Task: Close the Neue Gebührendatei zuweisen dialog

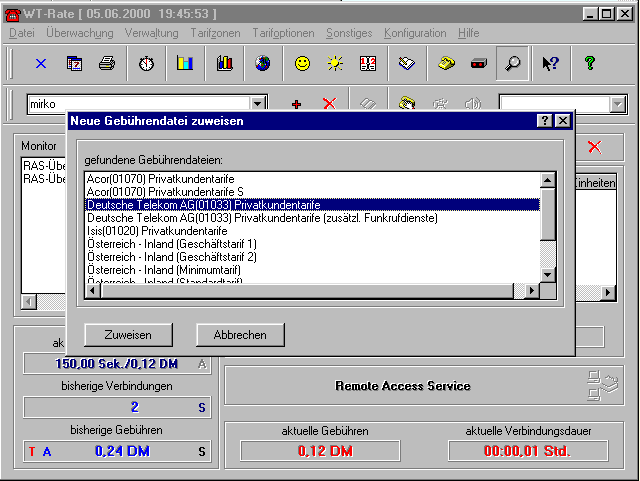Action: click(x=563, y=121)
